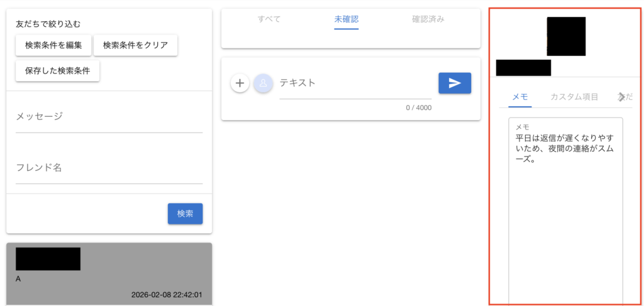Click the sender avatar icon next to テキスト
644x306 pixels.
click(263, 83)
